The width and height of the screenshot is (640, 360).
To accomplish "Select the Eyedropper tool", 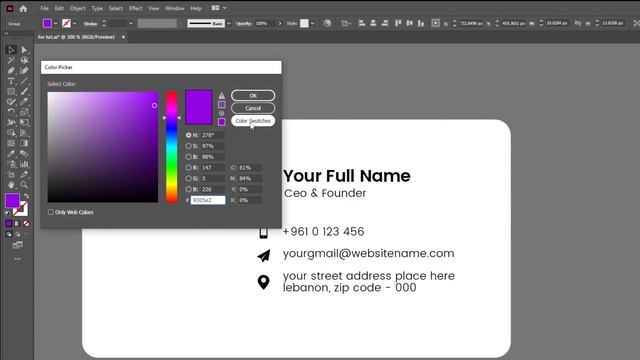I will 11,153.
